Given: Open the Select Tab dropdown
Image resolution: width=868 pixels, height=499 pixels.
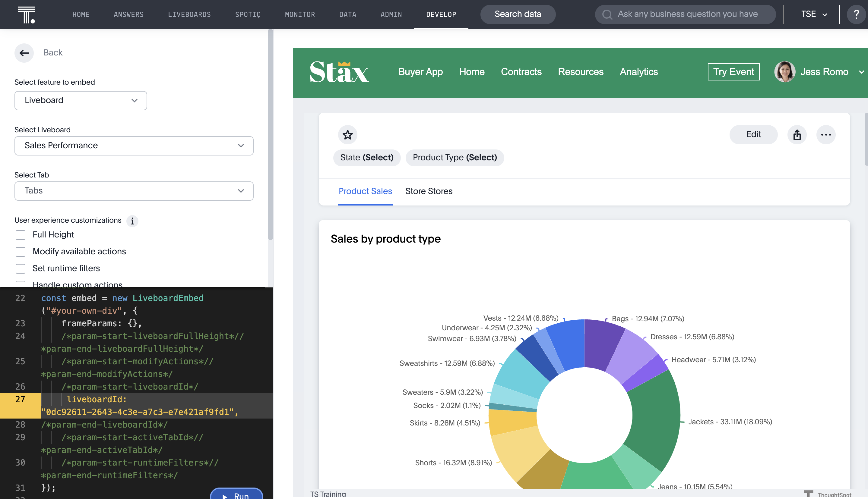Looking at the screenshot, I should click(x=134, y=191).
